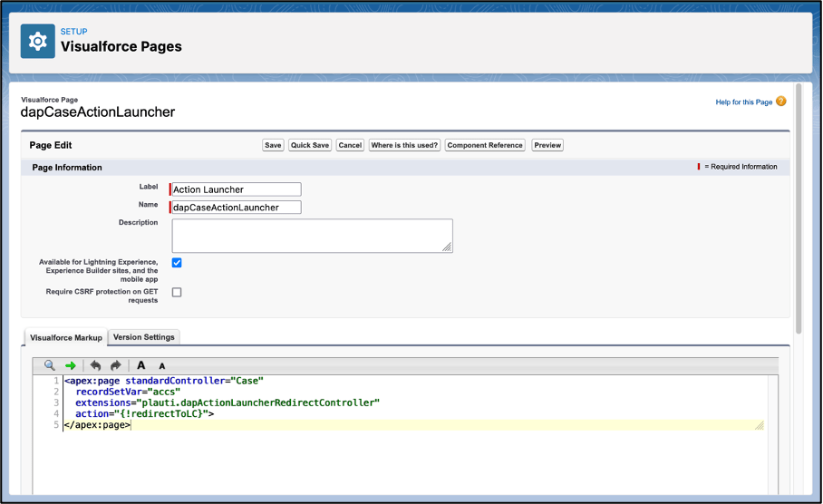The height and width of the screenshot is (504, 823).
Task: Open Component Reference
Action: (x=485, y=145)
